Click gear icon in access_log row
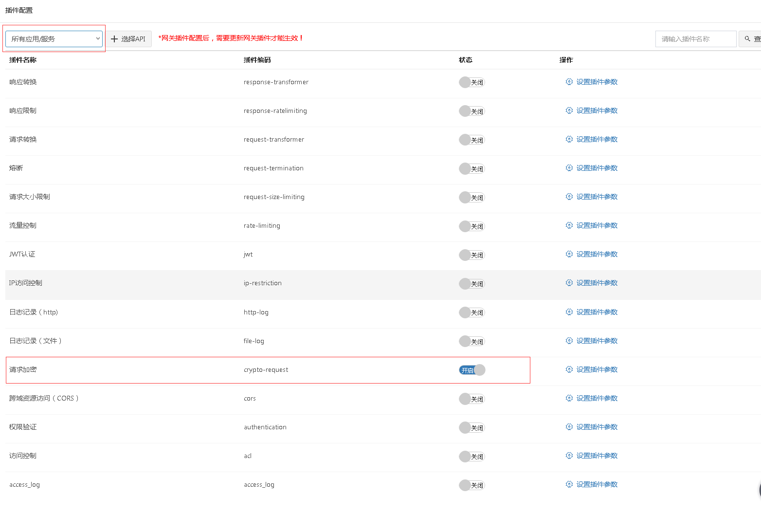Screen dimensions: 761x532 [x=569, y=484]
